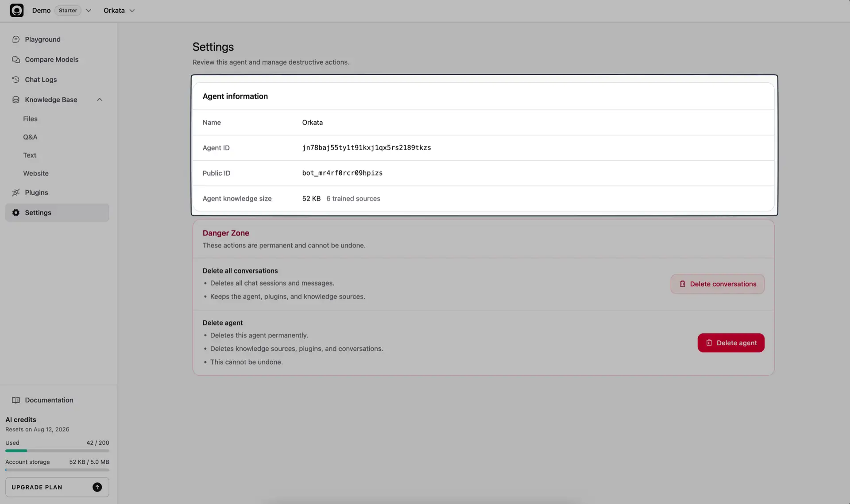Open the Orkata agent dropdown chevron
This screenshot has height=504, width=850.
[x=132, y=11]
